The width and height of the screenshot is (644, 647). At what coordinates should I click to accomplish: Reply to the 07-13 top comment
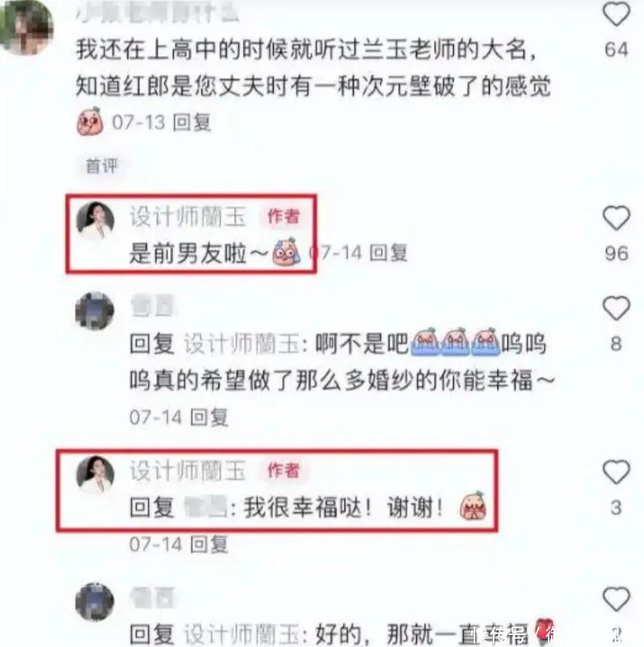pos(192,123)
